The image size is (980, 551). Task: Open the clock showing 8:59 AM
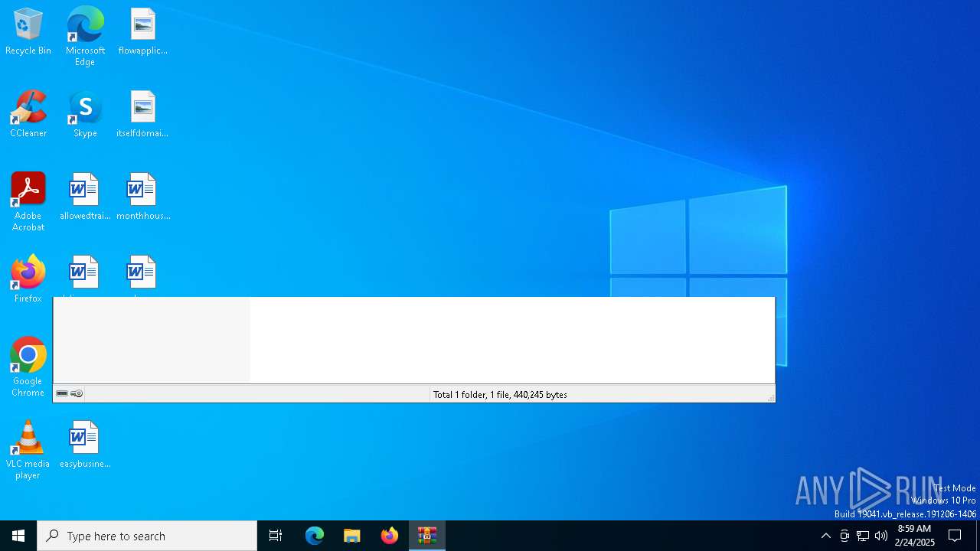click(x=915, y=536)
